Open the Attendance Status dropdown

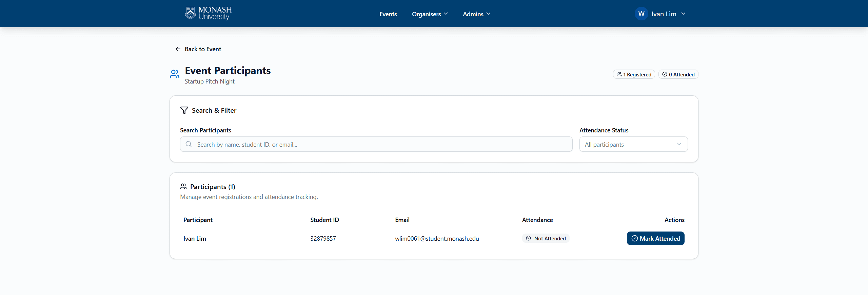[633, 144]
